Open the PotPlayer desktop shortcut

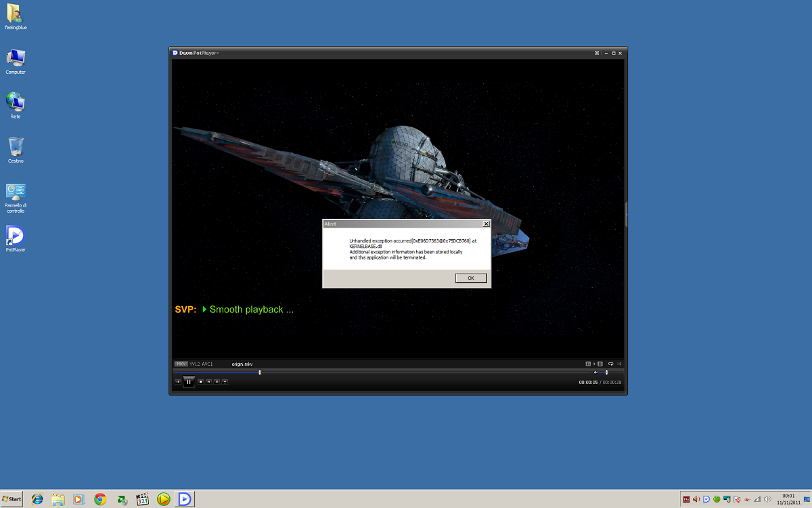[x=16, y=237]
